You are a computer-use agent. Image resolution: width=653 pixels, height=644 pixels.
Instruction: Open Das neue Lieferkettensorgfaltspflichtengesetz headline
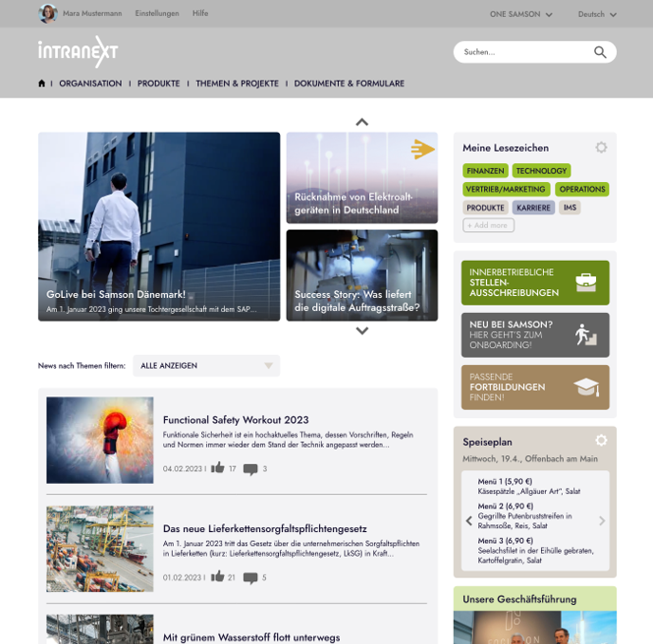click(x=265, y=528)
